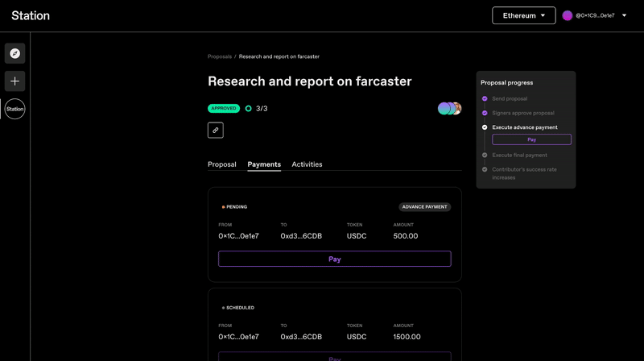Click the purple wallet avatar icon
Viewport: 644px width, 361px height.
click(568, 15)
